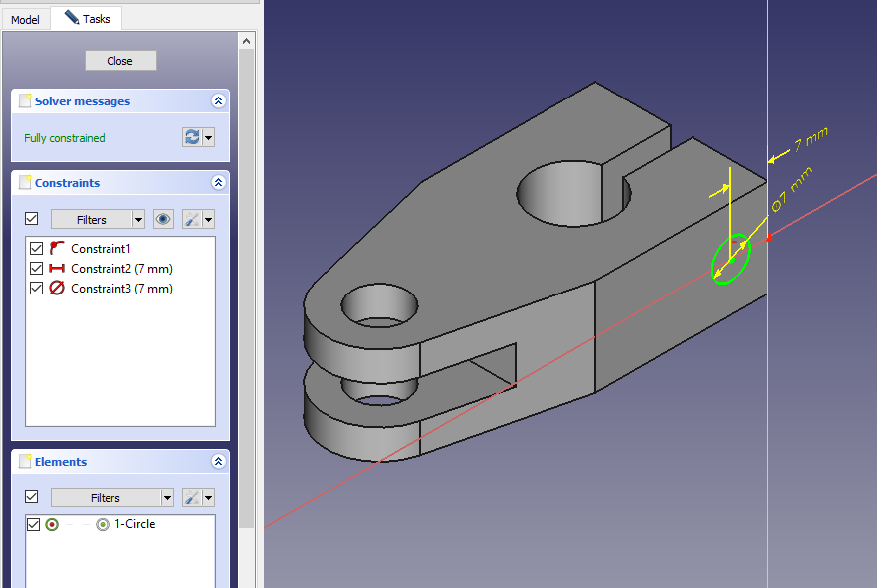Switch to the Model tab
The width and height of the screenshot is (877, 588).
click(25, 19)
